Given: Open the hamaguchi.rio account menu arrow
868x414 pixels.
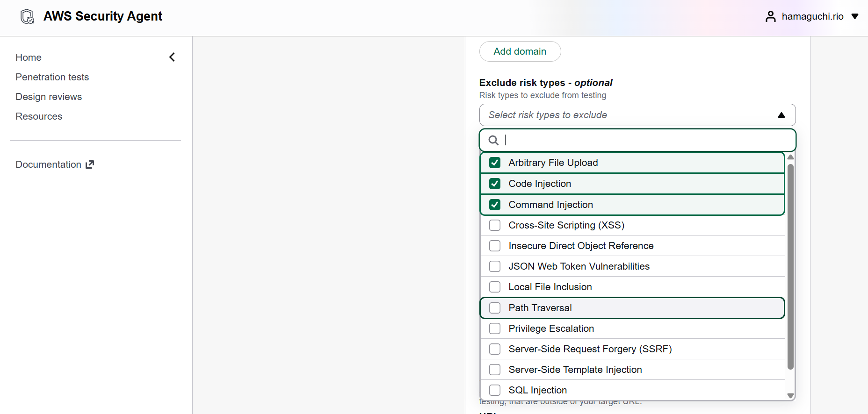Looking at the screenshot, I should coord(855,16).
